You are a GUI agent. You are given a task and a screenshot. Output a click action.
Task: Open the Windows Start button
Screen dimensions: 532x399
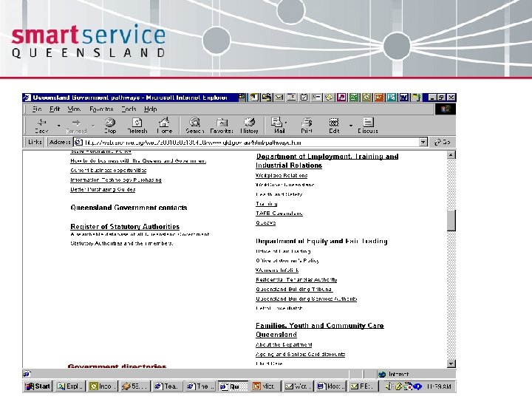[38, 386]
